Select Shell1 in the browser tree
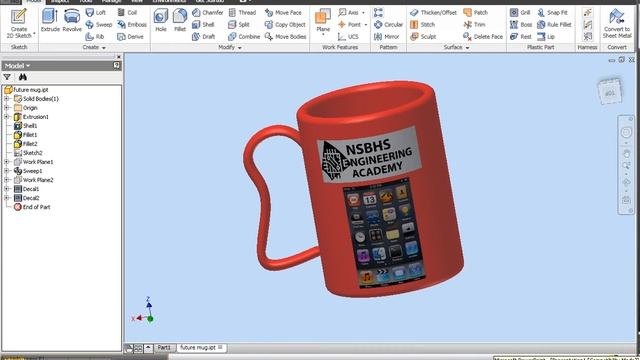 [x=26, y=126]
